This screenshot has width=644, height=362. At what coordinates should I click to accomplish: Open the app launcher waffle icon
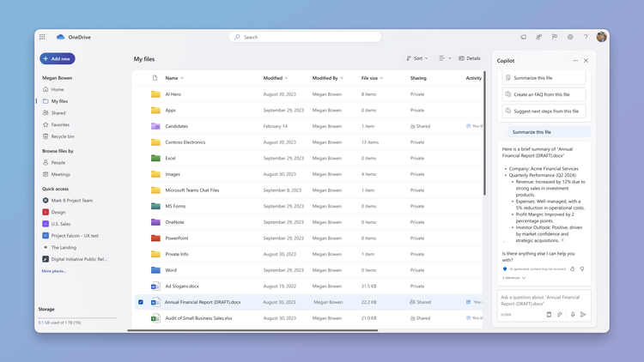pos(42,37)
